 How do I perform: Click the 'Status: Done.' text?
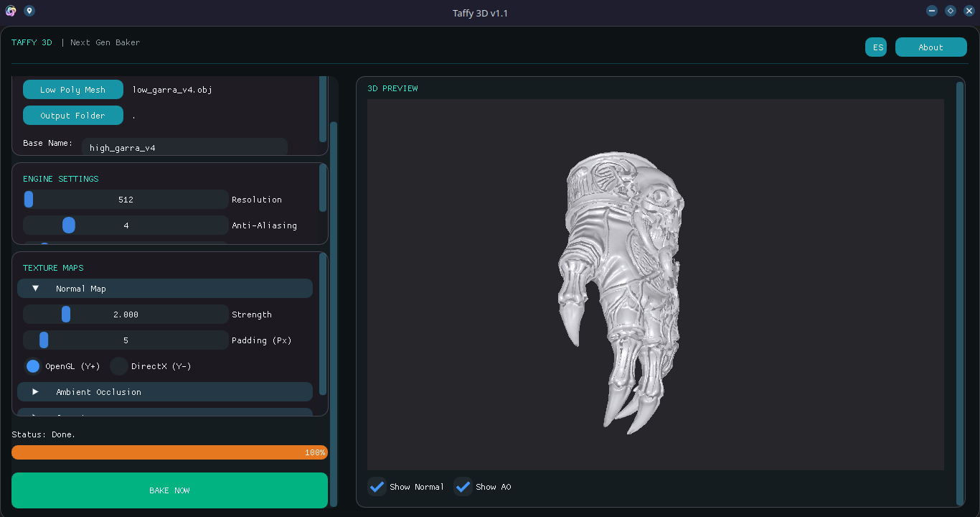tap(44, 434)
